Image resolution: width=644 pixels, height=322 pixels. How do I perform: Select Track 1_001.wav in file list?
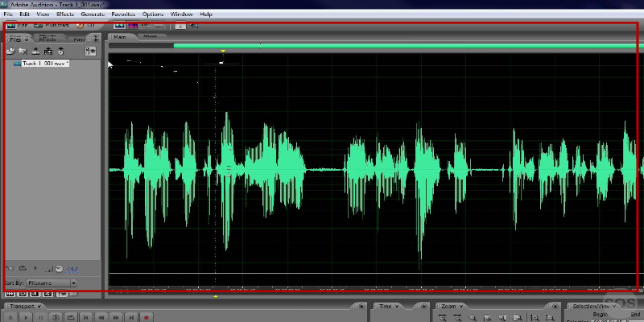45,64
